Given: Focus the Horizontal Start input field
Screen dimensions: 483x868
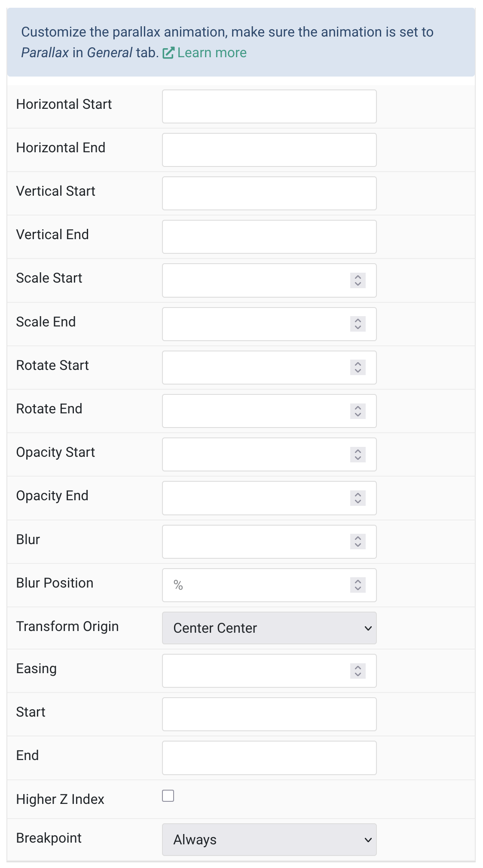Looking at the screenshot, I should (269, 106).
